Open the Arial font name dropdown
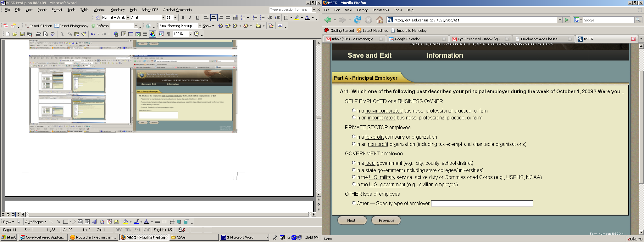Image resolution: width=644 pixels, height=242 pixels. 163,18
